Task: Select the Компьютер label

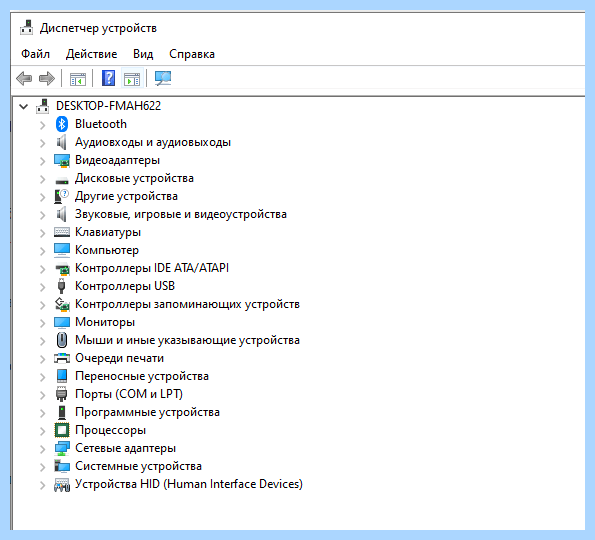Action: [107, 250]
